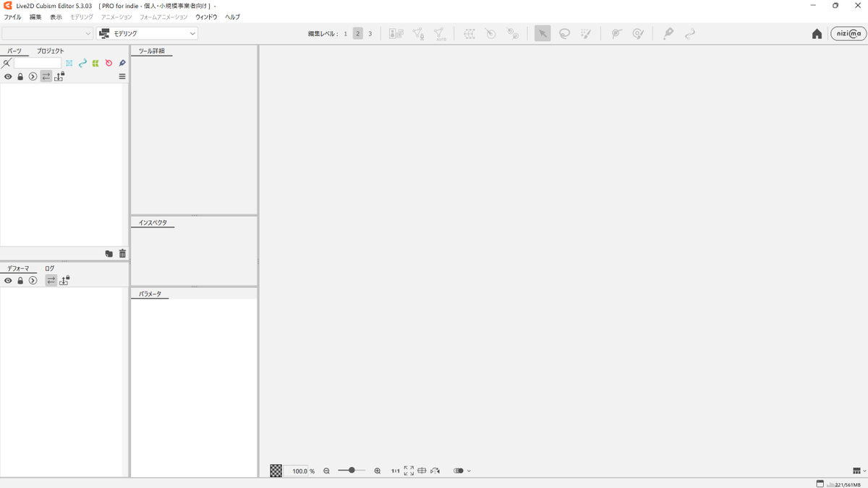
Task: Click the blue ArtMesh filter icon in Parts panel
Action: click(69, 64)
